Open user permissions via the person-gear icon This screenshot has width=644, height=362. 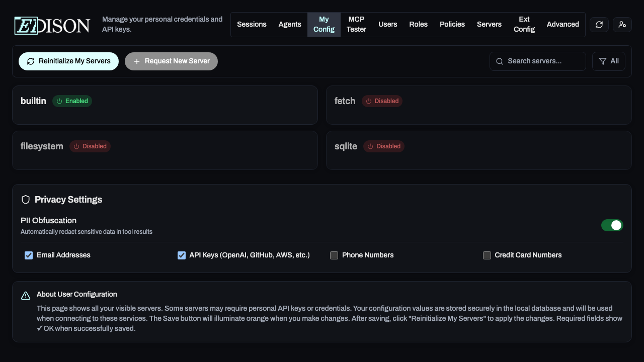[x=622, y=24]
